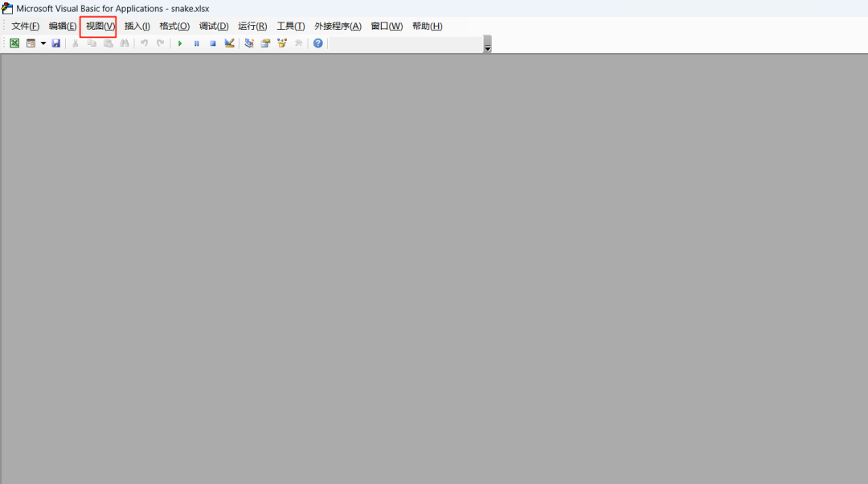The image size is (868, 484).
Task: Open the 编辑(E) menu
Action: [x=63, y=26]
